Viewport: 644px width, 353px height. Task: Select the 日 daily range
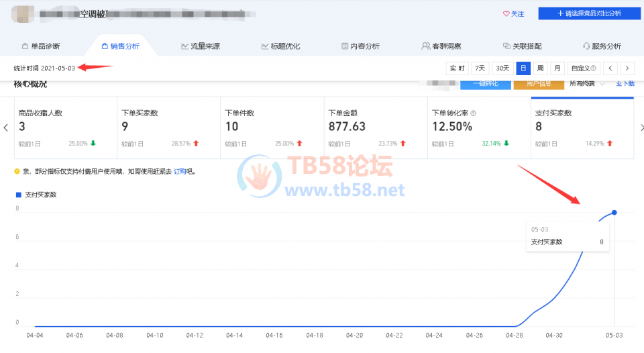pyautogui.click(x=523, y=68)
